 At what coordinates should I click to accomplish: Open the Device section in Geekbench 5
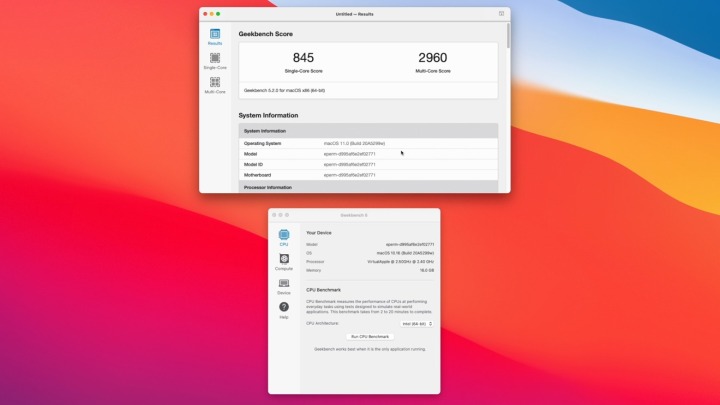pyautogui.click(x=284, y=287)
